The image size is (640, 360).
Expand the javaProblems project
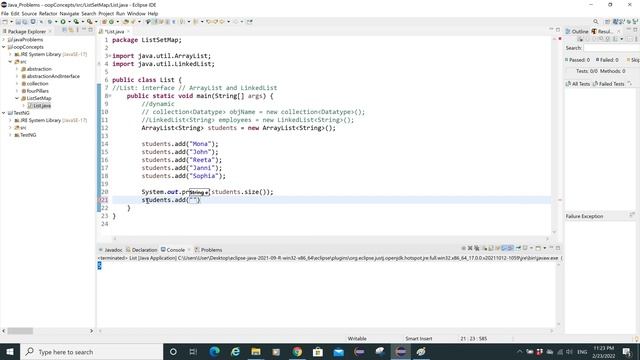coord(4,40)
